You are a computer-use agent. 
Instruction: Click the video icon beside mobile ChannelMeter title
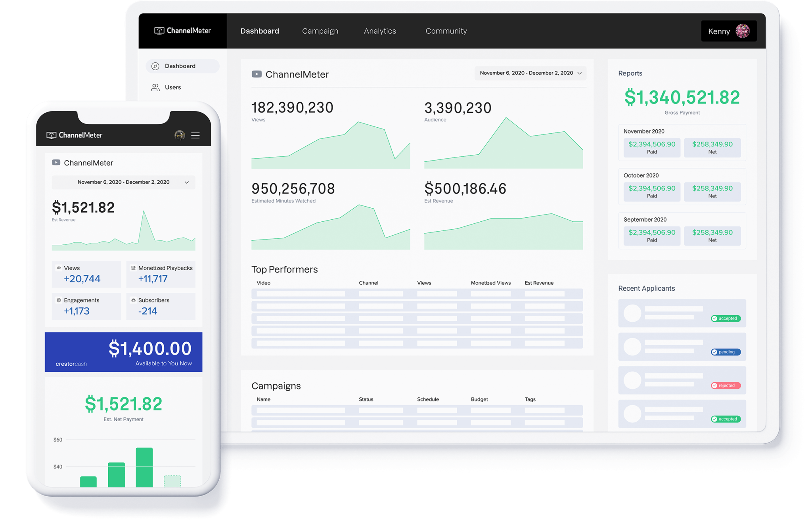56,163
